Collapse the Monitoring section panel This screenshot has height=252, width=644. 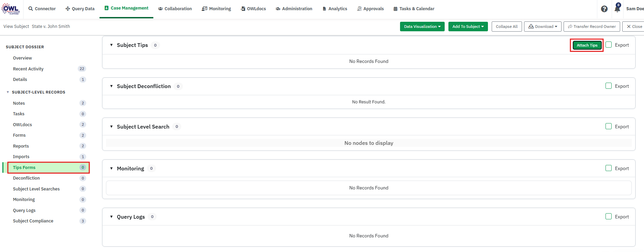point(111,168)
